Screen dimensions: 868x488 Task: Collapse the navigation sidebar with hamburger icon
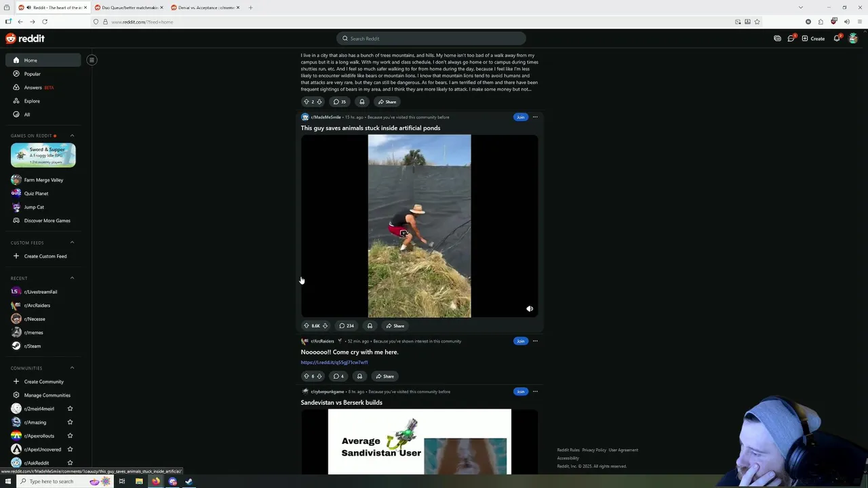point(92,60)
